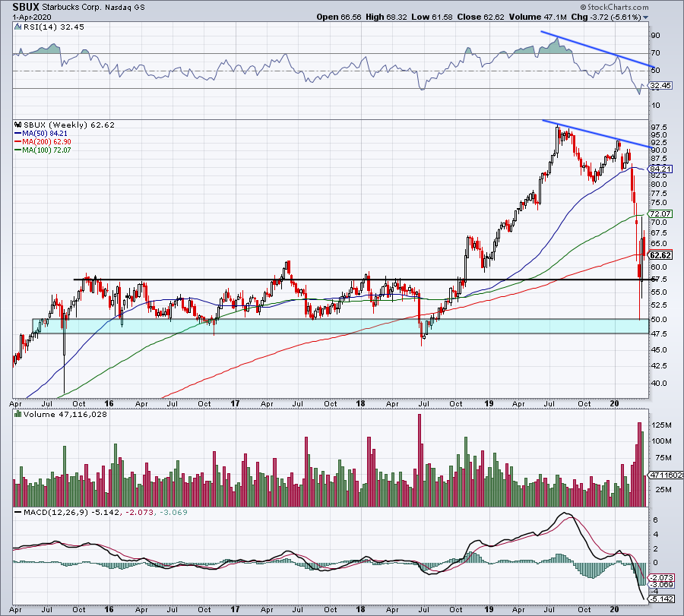This screenshot has height=616, width=684.
Task: Click the Close 62.62 header value
Action: pyautogui.click(x=480, y=17)
